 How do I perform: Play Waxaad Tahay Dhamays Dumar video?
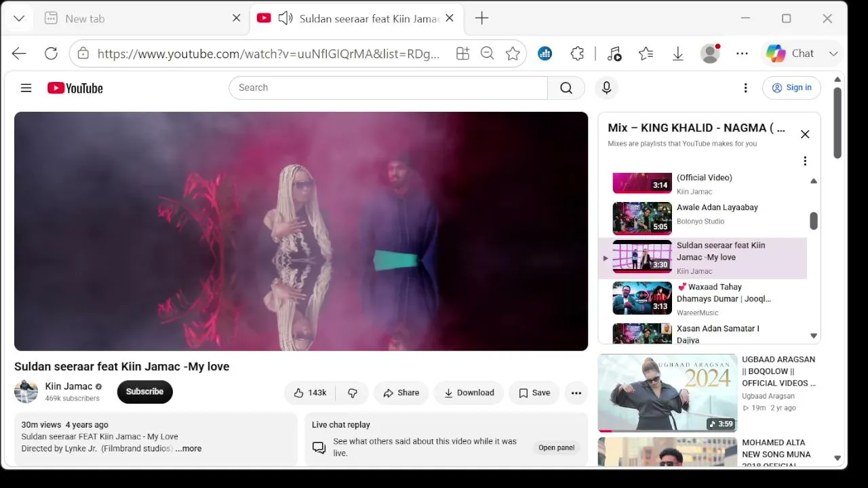coord(703,299)
